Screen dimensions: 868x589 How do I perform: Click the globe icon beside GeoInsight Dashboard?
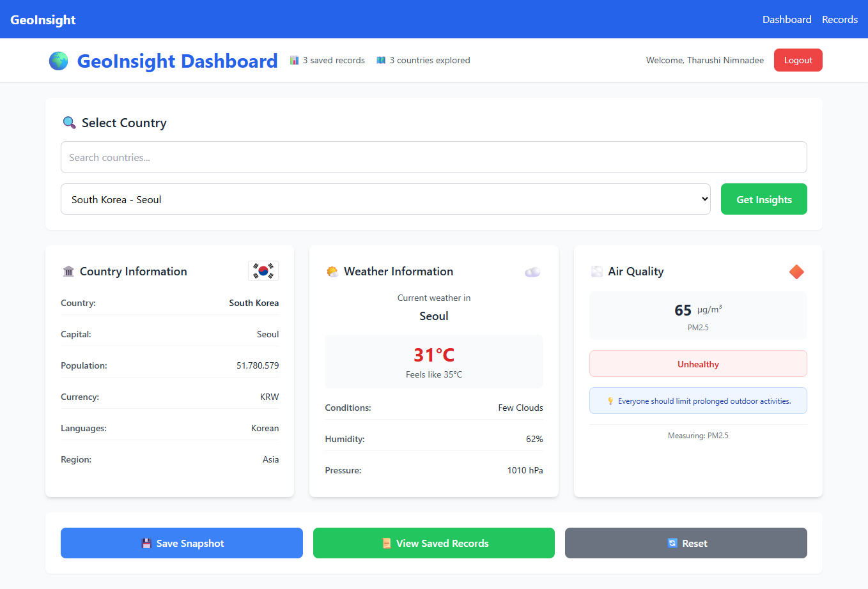coord(59,61)
